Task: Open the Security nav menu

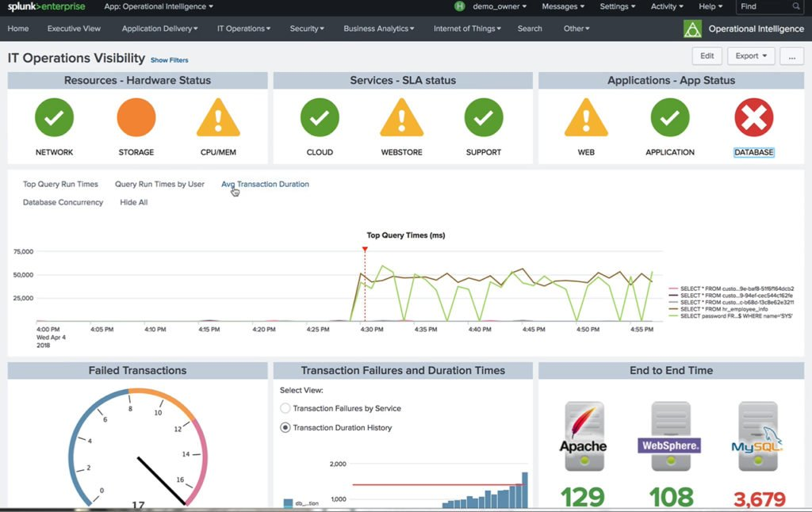Action: pos(307,29)
